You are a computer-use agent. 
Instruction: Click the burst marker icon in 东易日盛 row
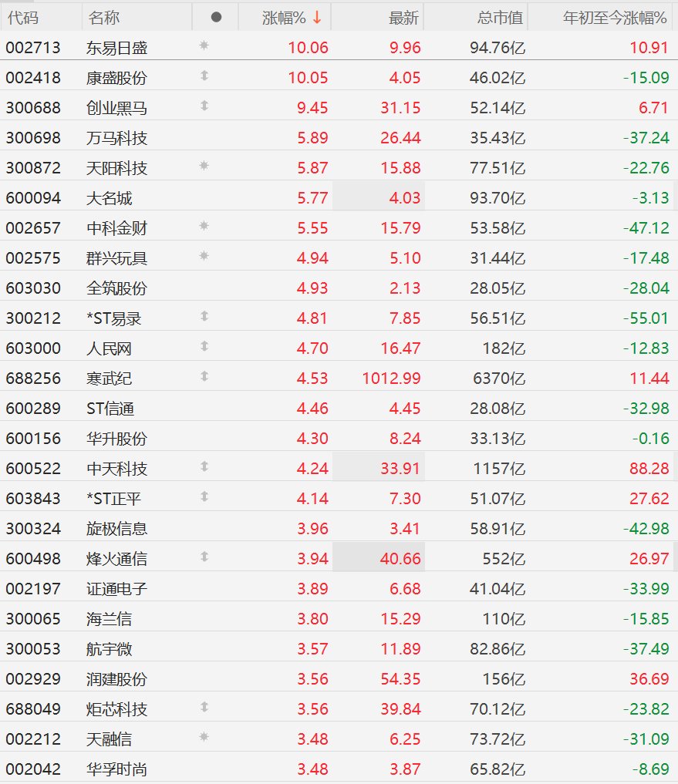[204, 45]
